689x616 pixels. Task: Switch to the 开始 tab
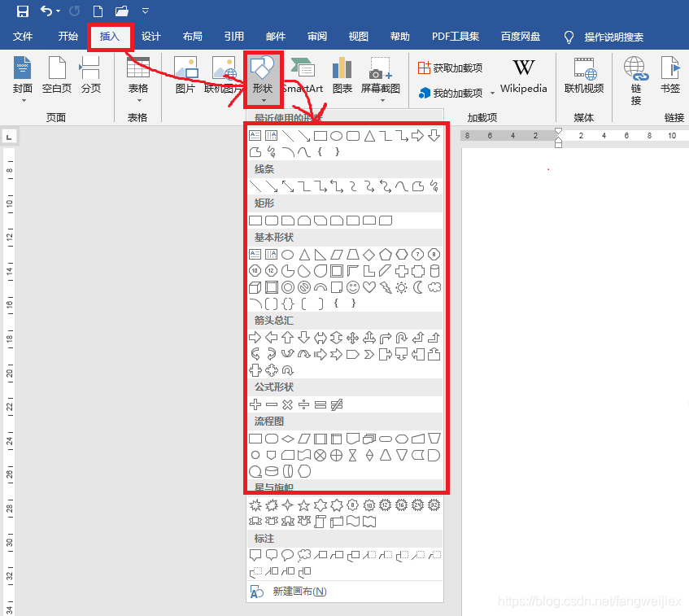(x=68, y=37)
